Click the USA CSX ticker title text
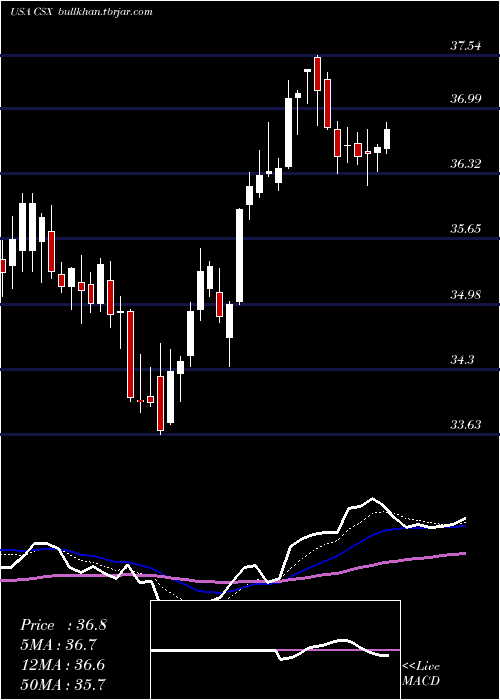Image resolution: width=500 pixels, height=700 pixels. (32, 12)
